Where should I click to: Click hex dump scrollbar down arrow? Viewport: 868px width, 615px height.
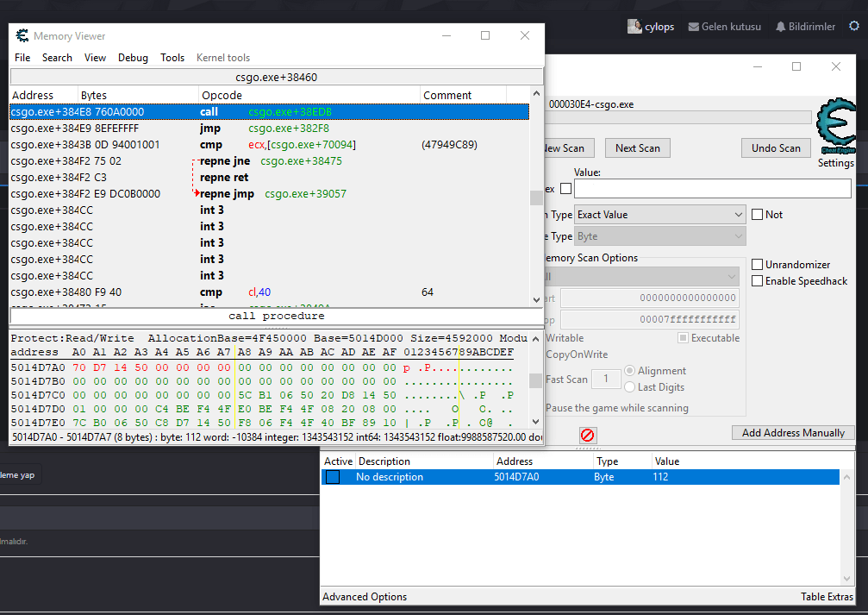535,422
